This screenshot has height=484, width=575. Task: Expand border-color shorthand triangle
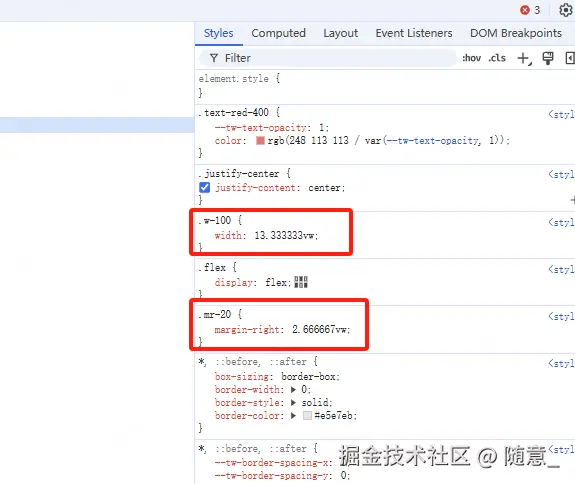pos(293,416)
